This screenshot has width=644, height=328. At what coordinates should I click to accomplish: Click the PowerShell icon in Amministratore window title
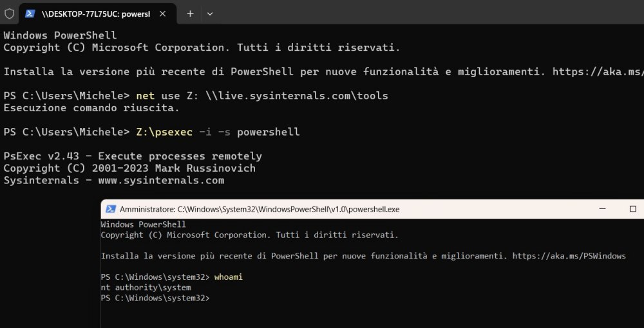point(111,209)
